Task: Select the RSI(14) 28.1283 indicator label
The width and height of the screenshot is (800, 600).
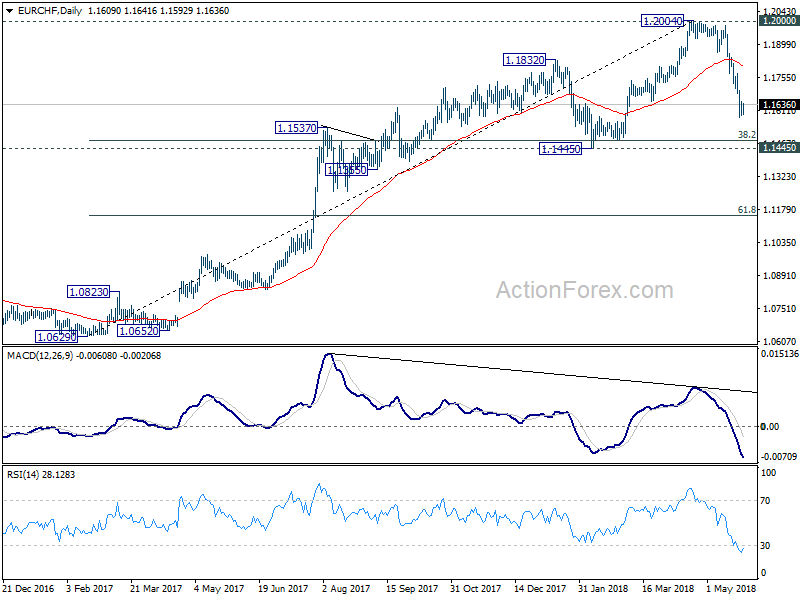Action: 41,474
